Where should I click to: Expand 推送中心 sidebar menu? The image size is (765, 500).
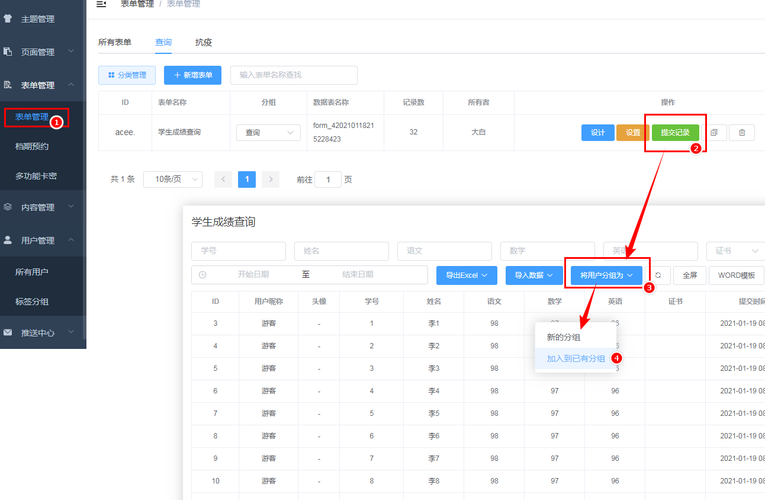[43, 333]
